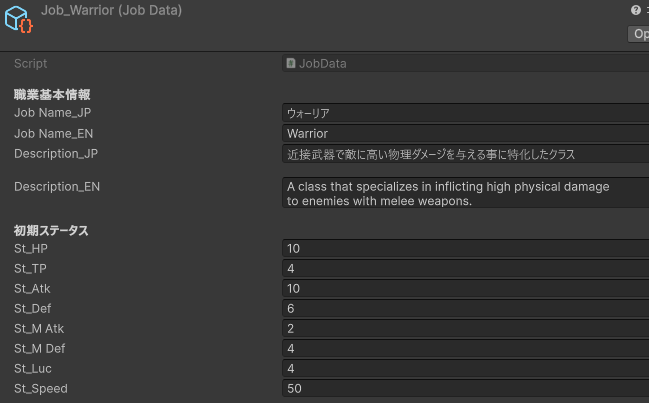
Task: Edit the Description_EN text area
Action: (x=465, y=193)
